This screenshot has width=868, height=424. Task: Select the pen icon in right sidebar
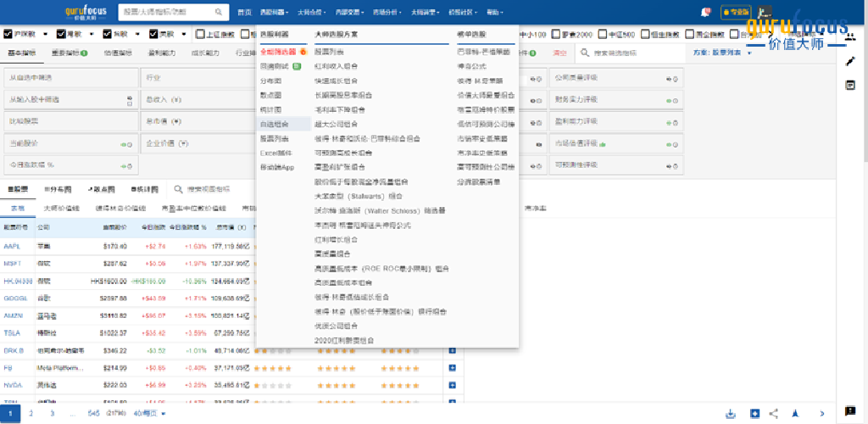pos(850,61)
